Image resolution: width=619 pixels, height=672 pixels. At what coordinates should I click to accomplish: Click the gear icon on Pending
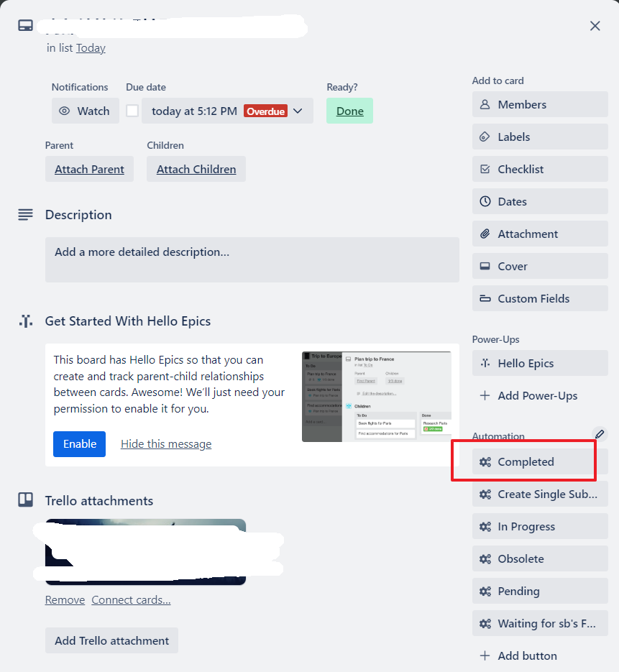pyautogui.click(x=485, y=592)
